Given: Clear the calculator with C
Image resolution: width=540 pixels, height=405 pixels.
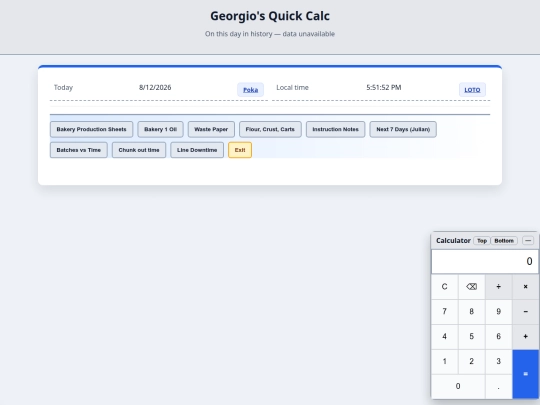Looking at the screenshot, I should coord(445,287).
